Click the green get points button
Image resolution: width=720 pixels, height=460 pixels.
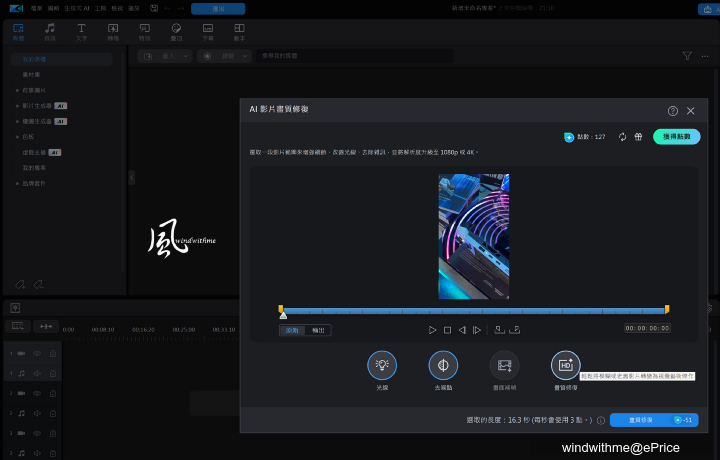676,137
